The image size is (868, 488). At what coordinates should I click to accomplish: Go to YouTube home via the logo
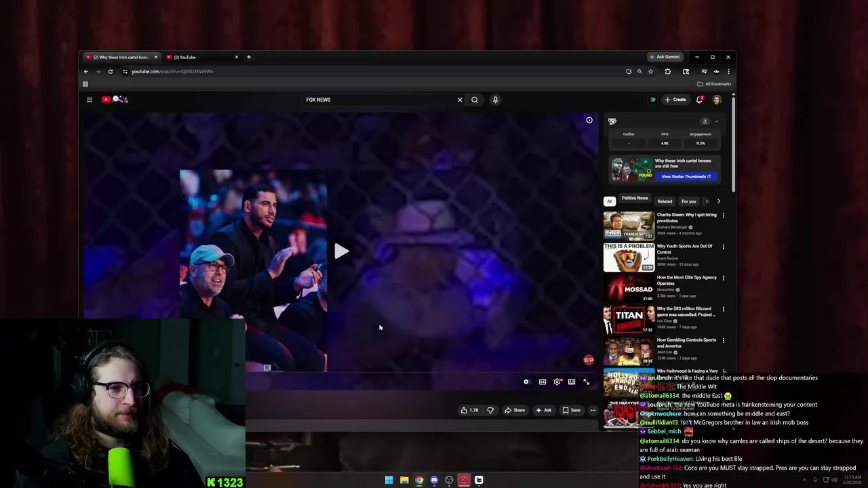[115, 100]
